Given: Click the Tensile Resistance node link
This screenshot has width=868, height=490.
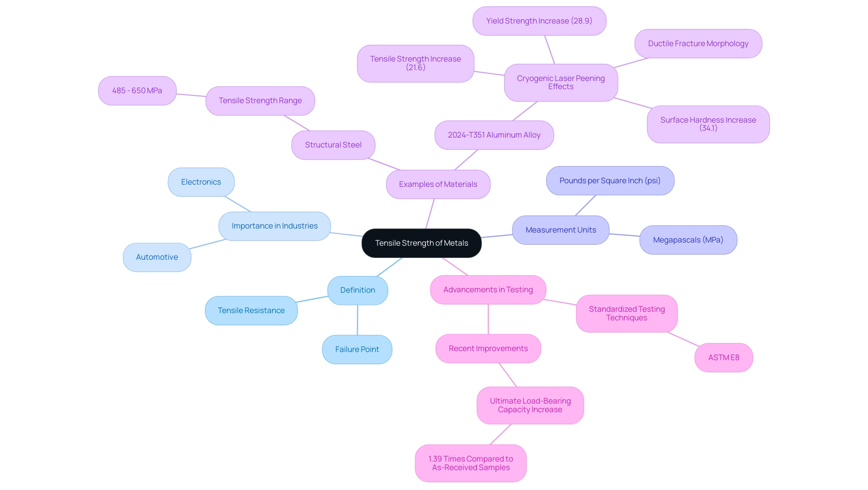Looking at the screenshot, I should [x=251, y=310].
